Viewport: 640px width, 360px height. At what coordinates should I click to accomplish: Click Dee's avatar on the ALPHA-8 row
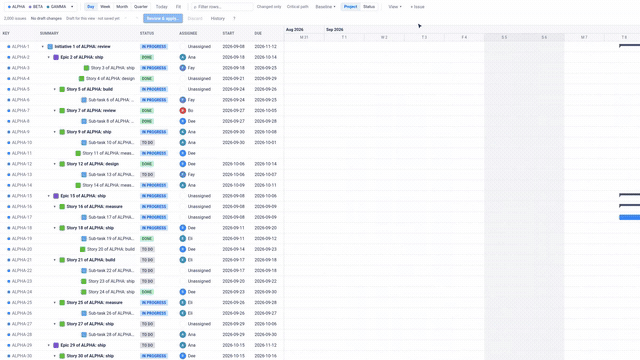182,121
